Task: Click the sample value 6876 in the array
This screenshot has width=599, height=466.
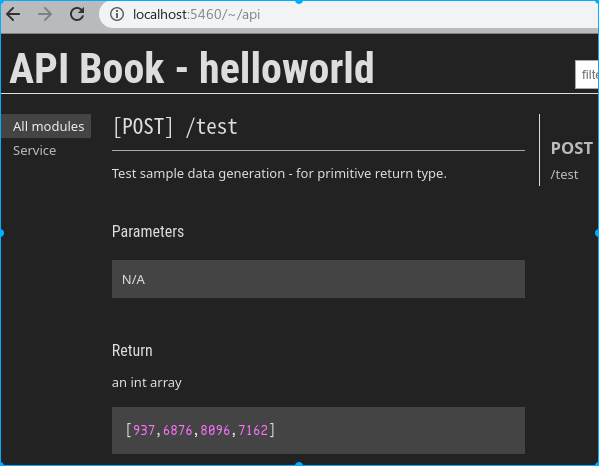Action: click(x=178, y=430)
